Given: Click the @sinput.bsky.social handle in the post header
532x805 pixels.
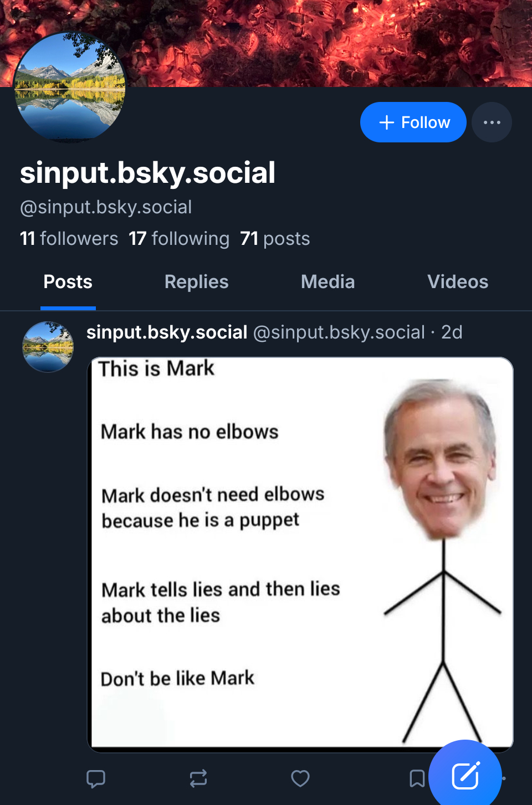Looking at the screenshot, I should click(339, 332).
